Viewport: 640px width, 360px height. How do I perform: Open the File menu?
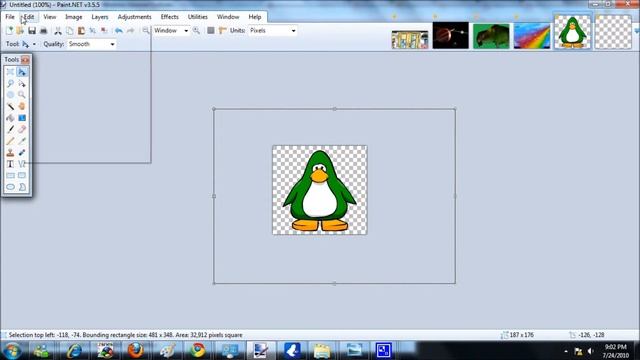pos(10,17)
